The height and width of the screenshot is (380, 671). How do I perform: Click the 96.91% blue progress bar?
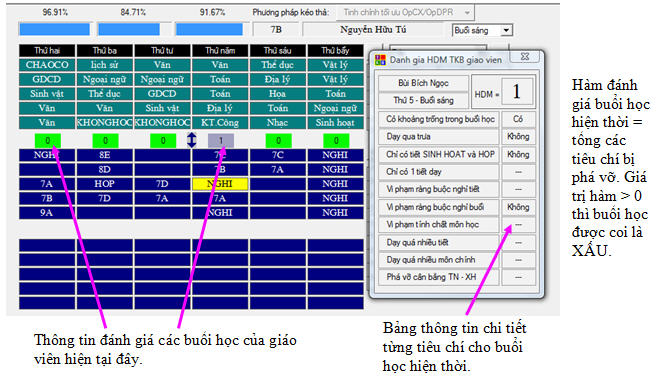coord(54,29)
